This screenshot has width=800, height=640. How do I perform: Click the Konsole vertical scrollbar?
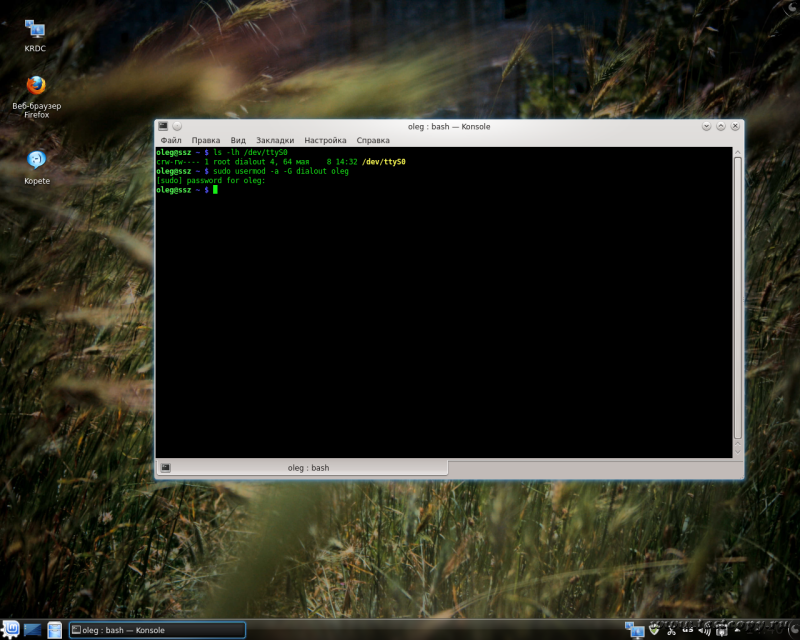tap(738, 300)
